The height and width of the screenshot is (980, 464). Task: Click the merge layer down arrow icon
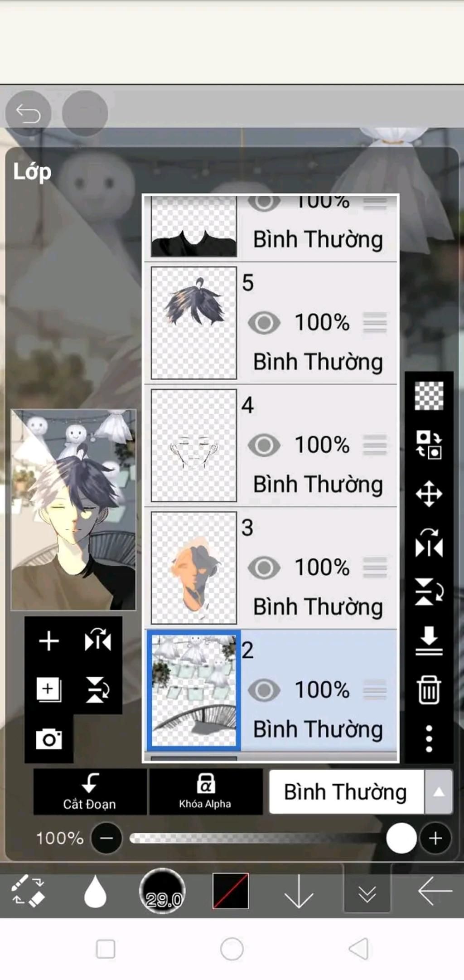pos(429,640)
